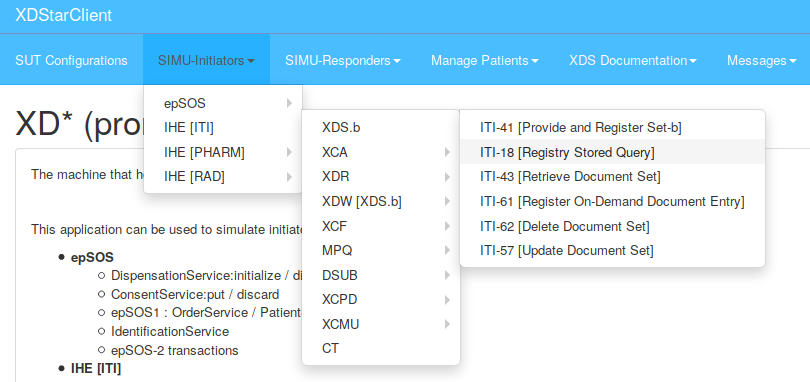Open XDS Documentation dropdown

click(633, 60)
